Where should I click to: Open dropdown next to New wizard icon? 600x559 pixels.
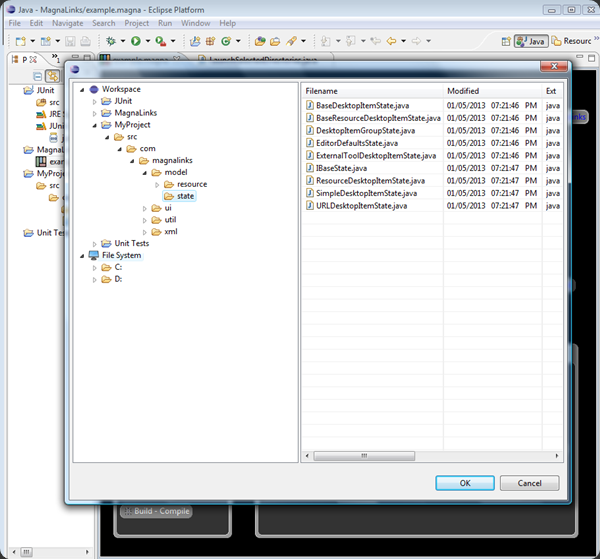pyautogui.click(x=33, y=41)
